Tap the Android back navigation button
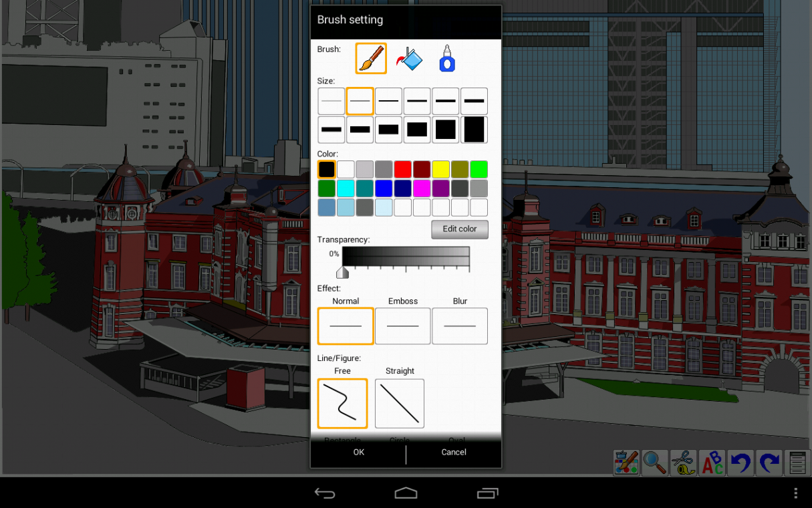The image size is (812, 508). tap(325, 493)
